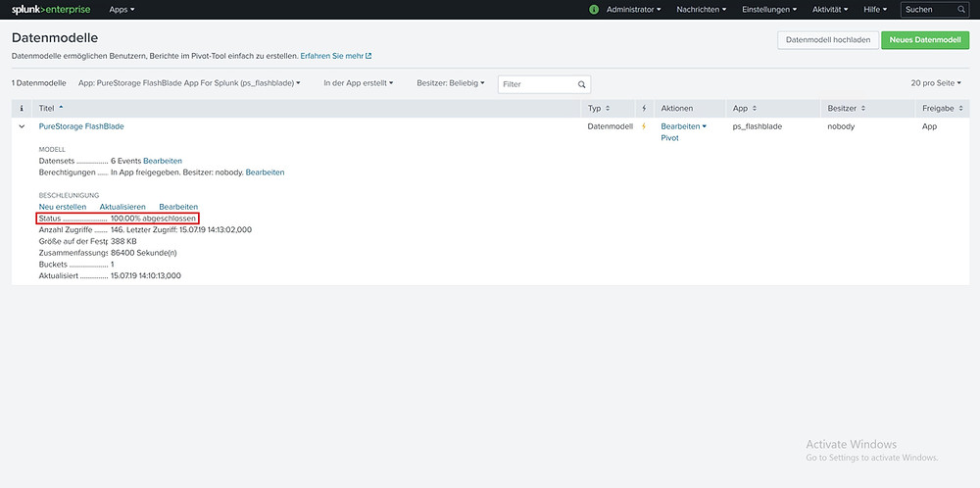Focus the Suchen search field

(934, 10)
